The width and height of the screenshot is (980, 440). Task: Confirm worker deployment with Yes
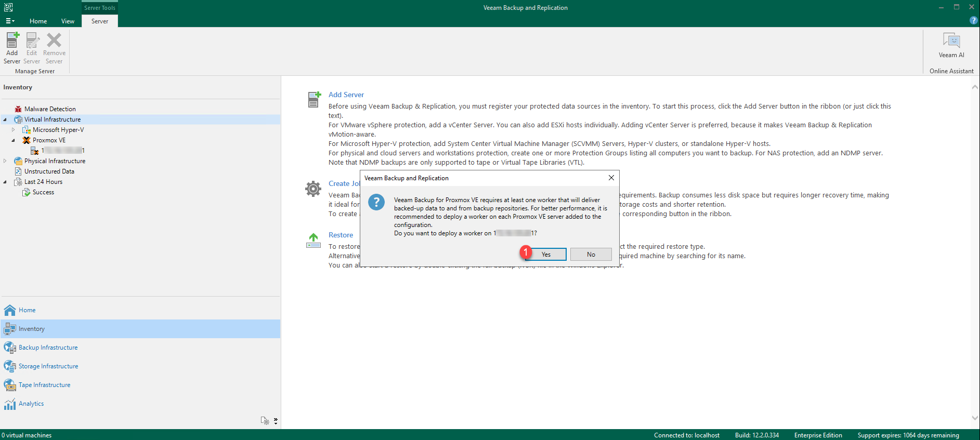click(x=546, y=255)
